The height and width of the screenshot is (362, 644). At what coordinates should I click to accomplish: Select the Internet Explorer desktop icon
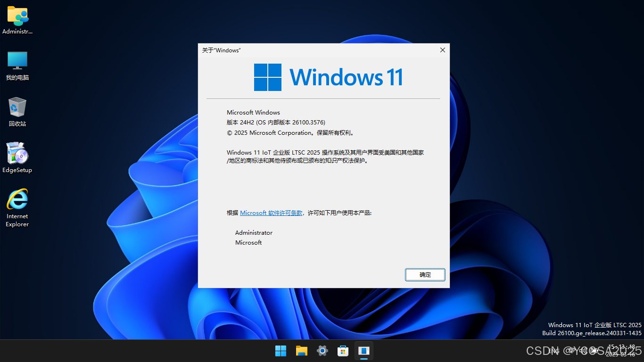point(17,208)
